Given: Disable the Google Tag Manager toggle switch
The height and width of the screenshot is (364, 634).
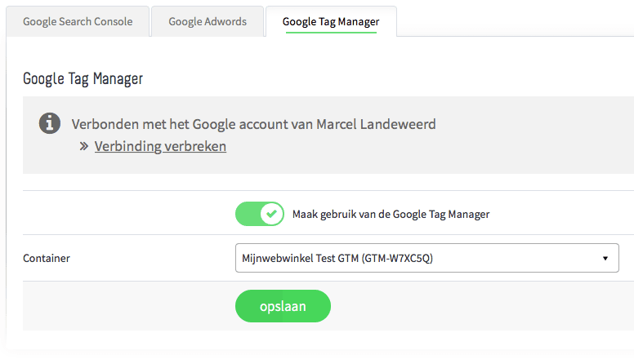Looking at the screenshot, I should (x=259, y=214).
